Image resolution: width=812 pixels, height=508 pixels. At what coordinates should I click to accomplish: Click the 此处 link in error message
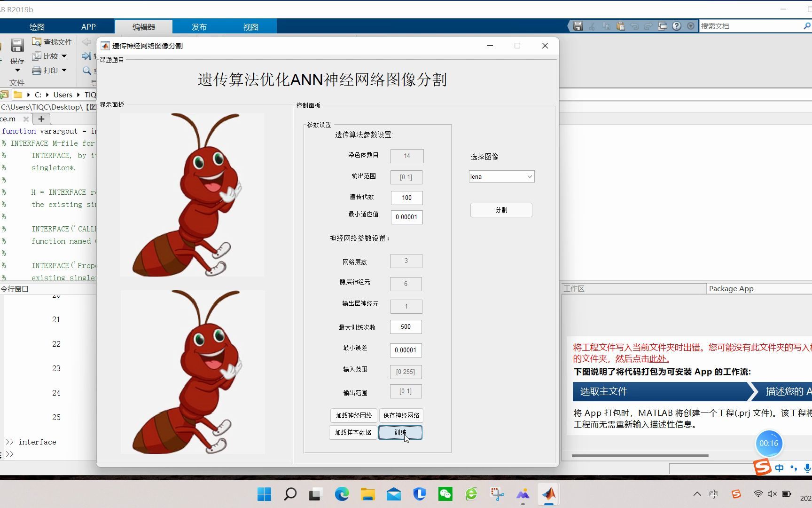[659, 358]
